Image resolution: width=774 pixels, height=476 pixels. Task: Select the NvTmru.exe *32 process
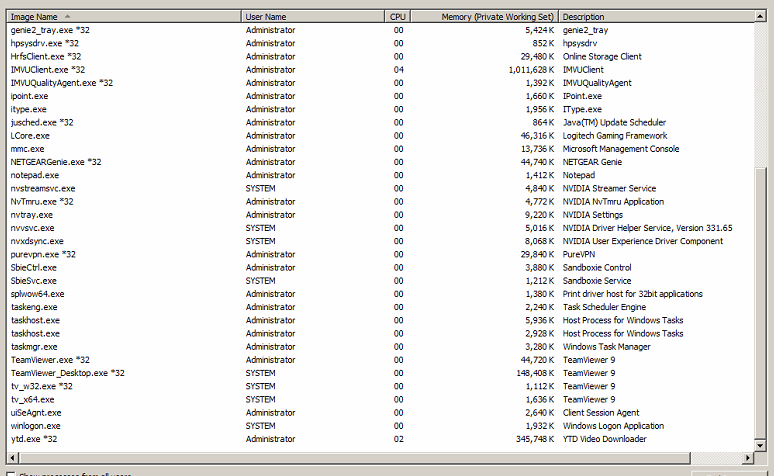[380, 201]
